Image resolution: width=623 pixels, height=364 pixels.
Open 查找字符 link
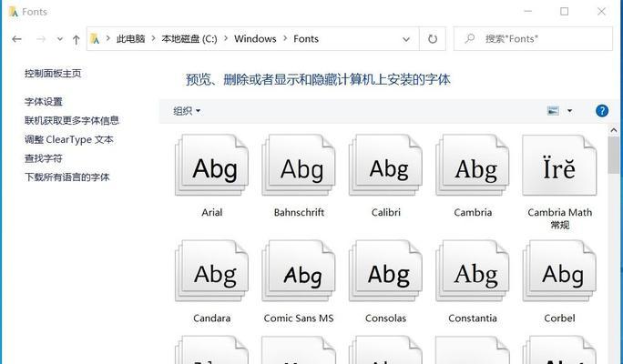pyautogui.click(x=44, y=158)
